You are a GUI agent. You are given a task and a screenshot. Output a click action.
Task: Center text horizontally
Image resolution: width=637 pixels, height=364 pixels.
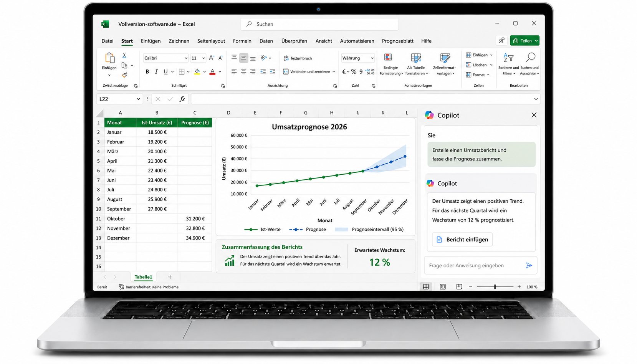(x=243, y=71)
